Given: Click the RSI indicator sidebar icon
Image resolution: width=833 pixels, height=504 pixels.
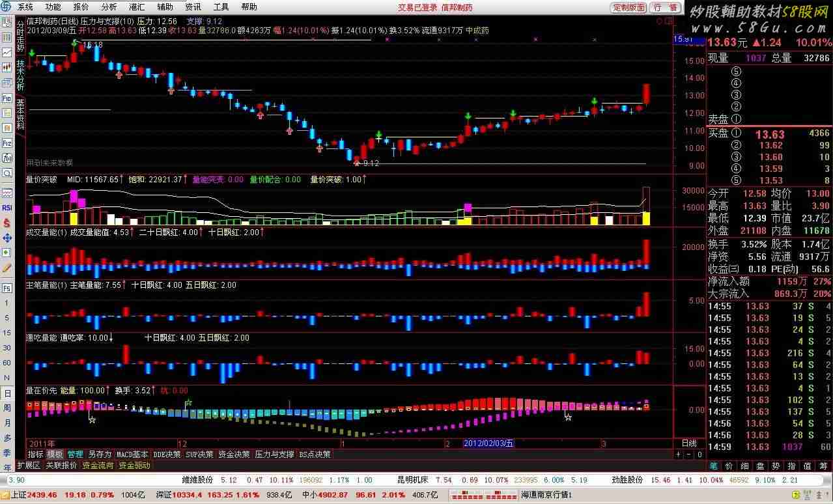Looking at the screenshot, I should [x=7, y=208].
